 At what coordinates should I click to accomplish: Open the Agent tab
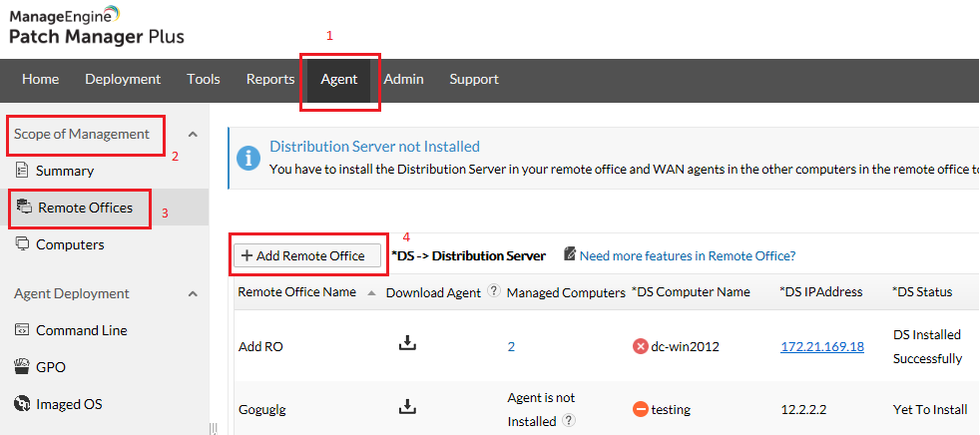pos(339,79)
